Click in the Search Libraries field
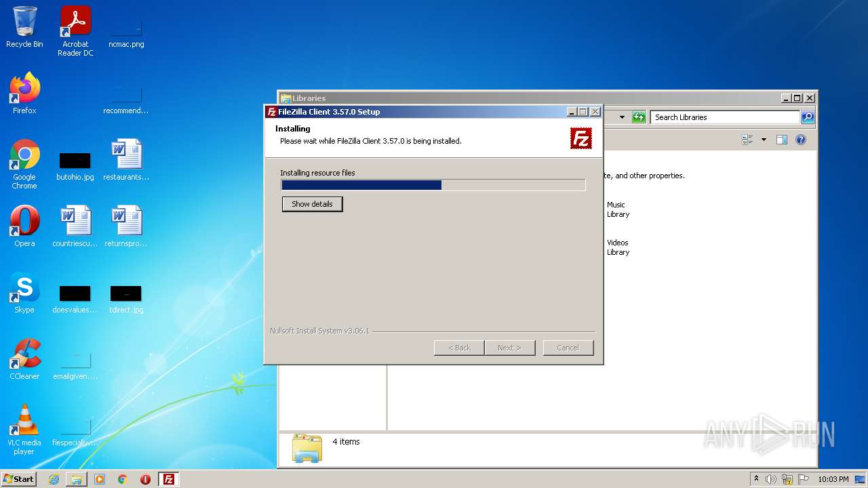The width and height of the screenshot is (868, 488). tap(724, 117)
